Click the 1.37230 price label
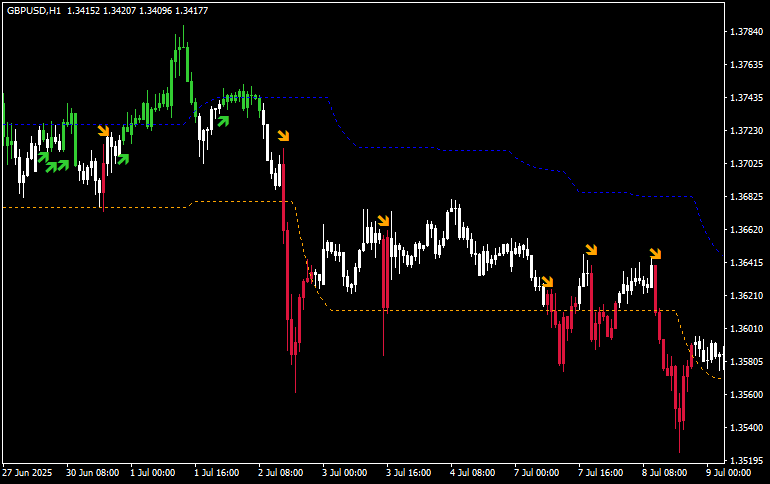Screen dimensions: 770x484 point(746,131)
